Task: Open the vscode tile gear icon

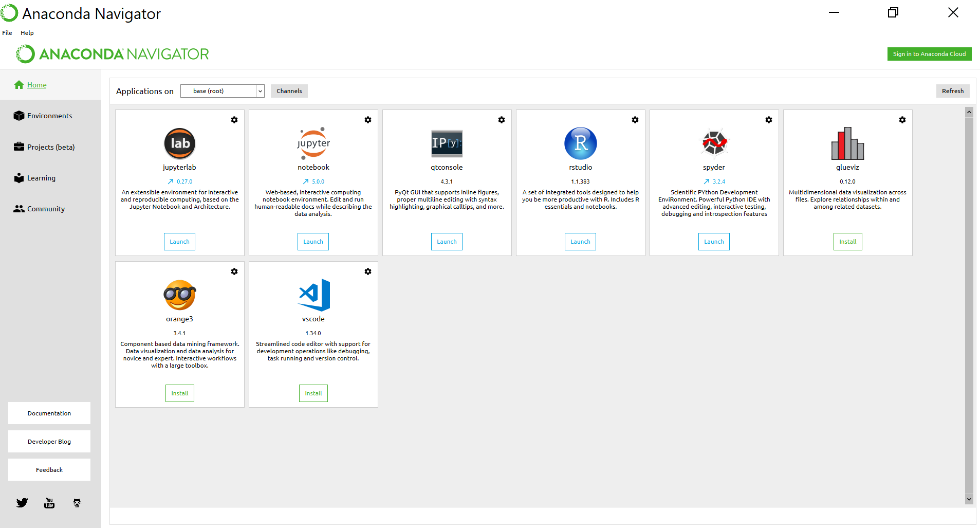Action: 368,271
